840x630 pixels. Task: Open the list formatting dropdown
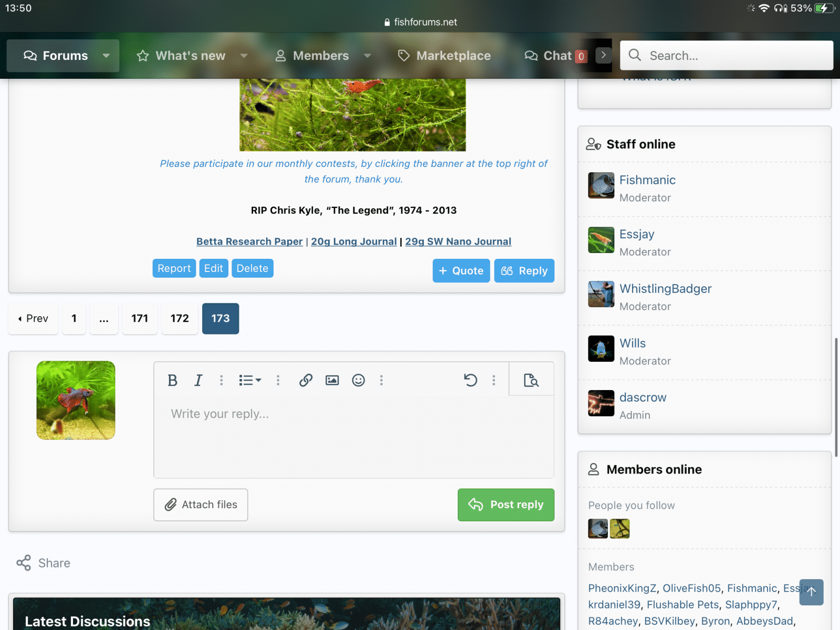click(249, 380)
